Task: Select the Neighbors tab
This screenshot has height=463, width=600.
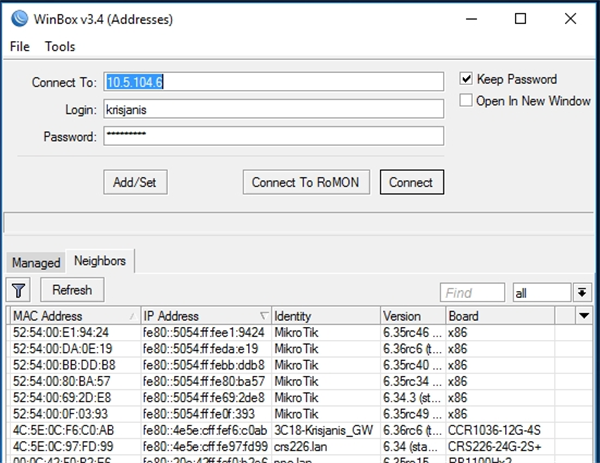Action: coord(100,261)
